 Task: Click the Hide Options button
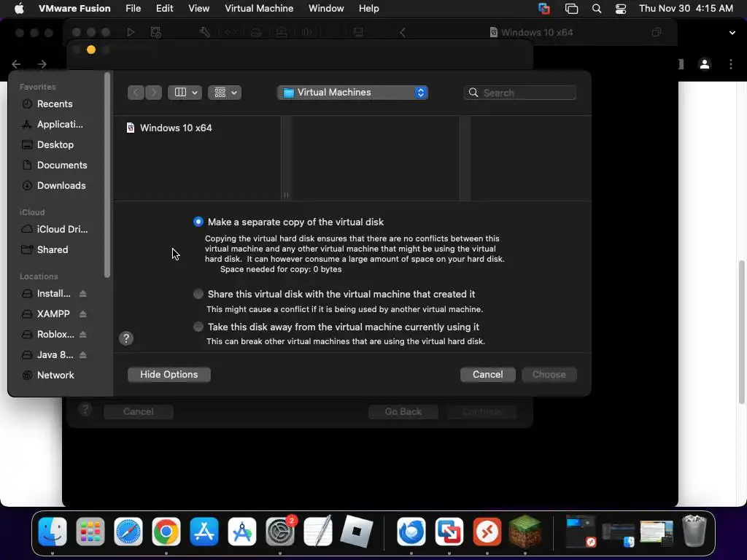pyautogui.click(x=169, y=374)
